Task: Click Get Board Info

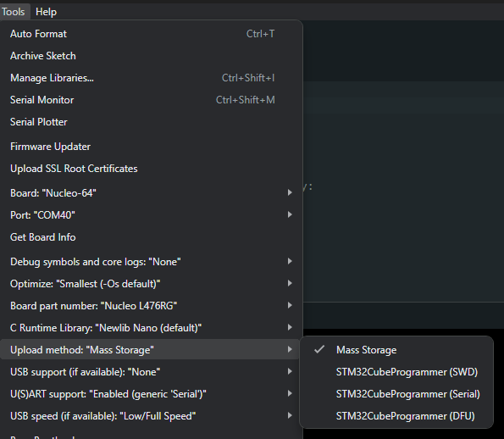Action: click(x=151, y=237)
